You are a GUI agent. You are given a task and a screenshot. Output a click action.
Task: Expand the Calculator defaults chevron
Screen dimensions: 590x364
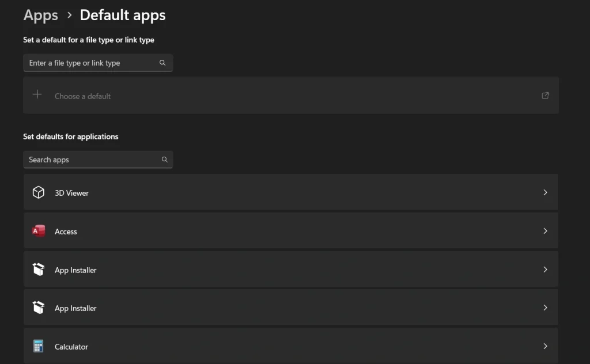point(545,346)
